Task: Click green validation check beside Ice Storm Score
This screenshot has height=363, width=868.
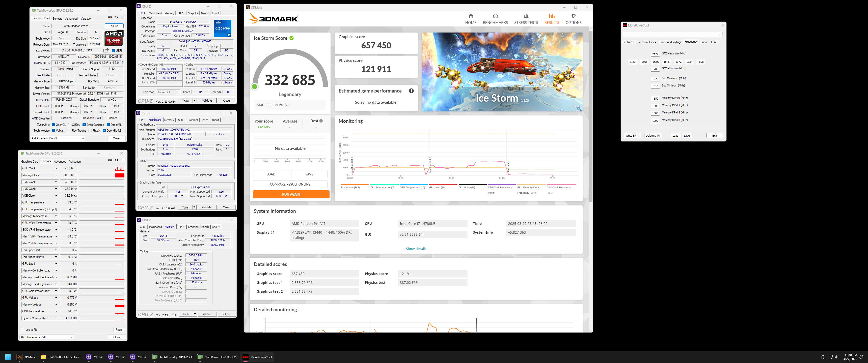Action: (x=291, y=38)
